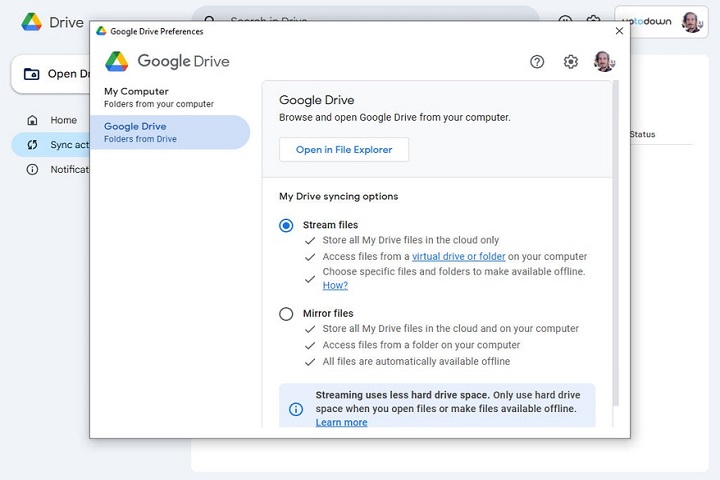Click the Google Drive logo in dialog header

click(x=117, y=62)
